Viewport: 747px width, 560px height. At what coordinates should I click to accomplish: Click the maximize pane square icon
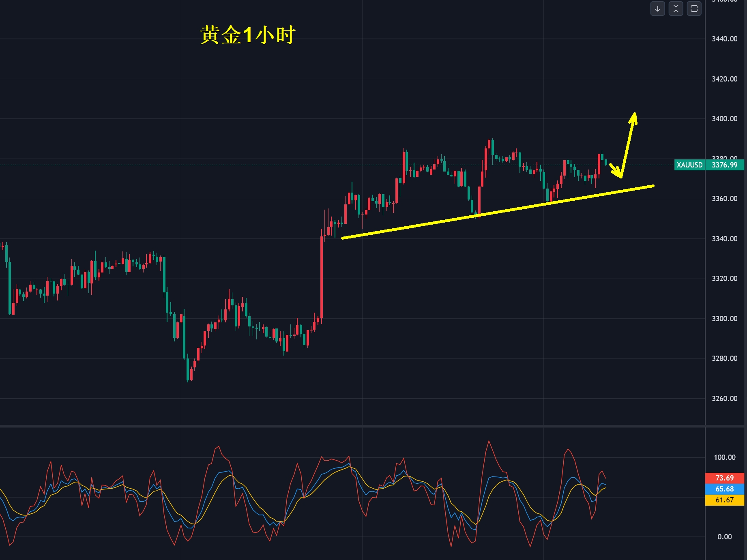click(694, 9)
